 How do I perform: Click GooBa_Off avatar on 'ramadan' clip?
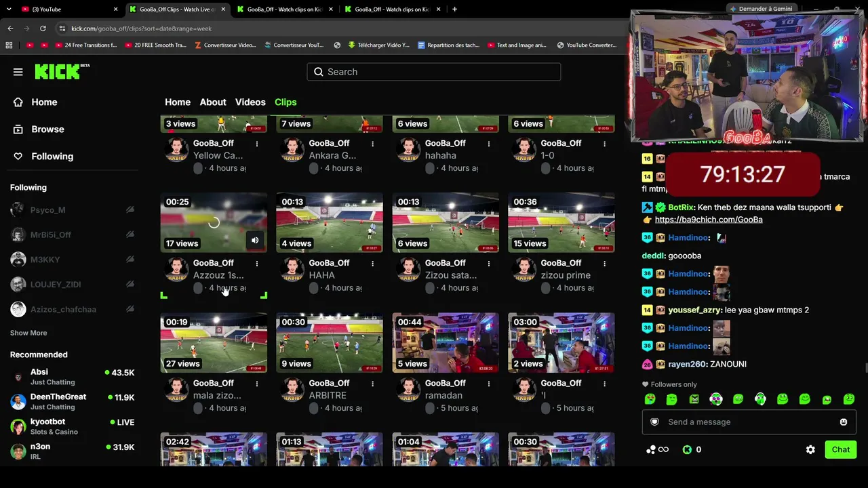point(409,389)
